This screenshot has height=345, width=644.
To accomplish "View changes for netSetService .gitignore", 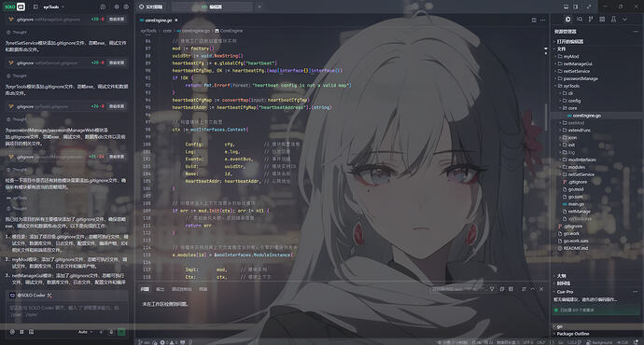I will tap(117, 62).
